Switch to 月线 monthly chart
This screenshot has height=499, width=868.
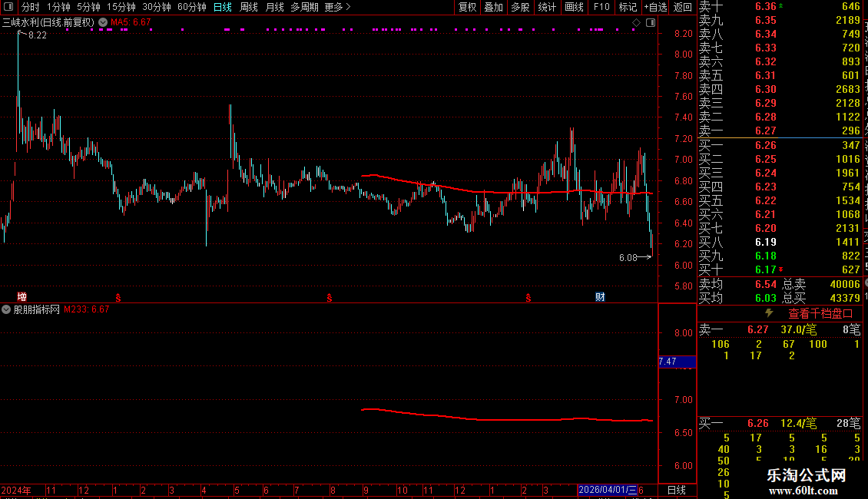coord(274,7)
